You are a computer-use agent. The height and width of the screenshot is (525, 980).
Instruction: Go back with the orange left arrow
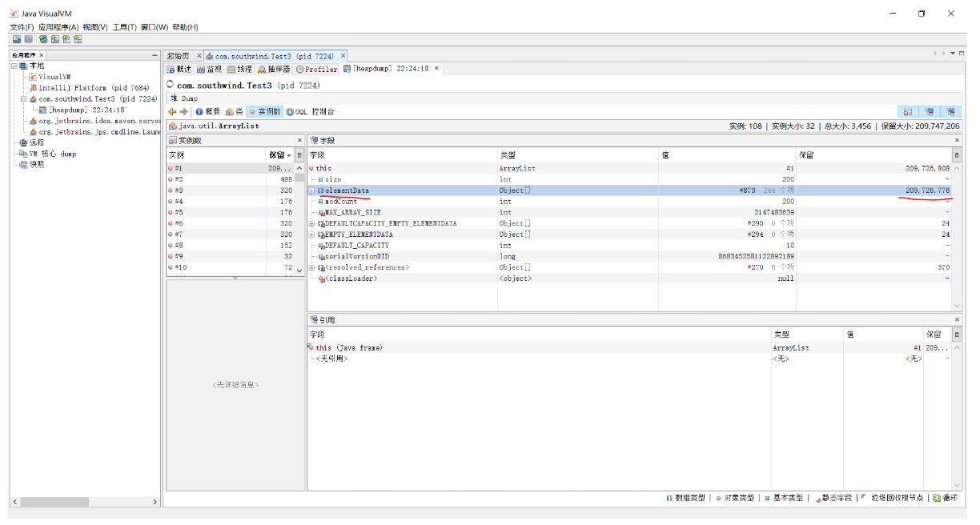[172, 112]
